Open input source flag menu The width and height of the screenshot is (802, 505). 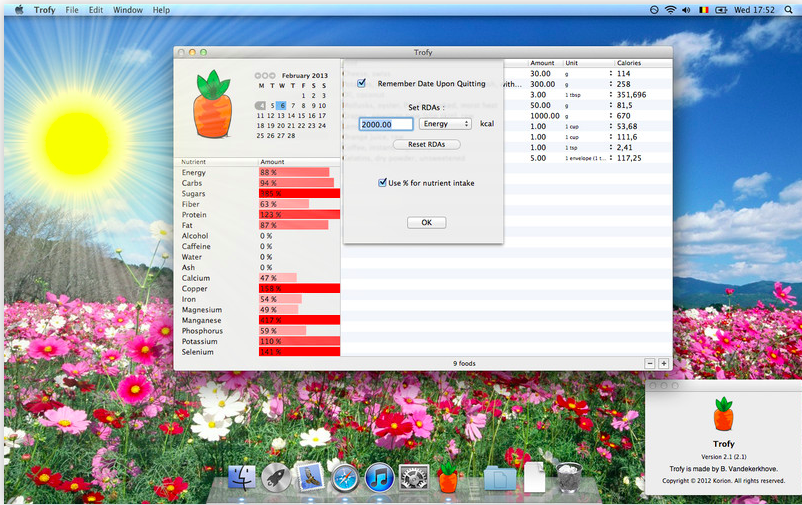[x=704, y=10]
